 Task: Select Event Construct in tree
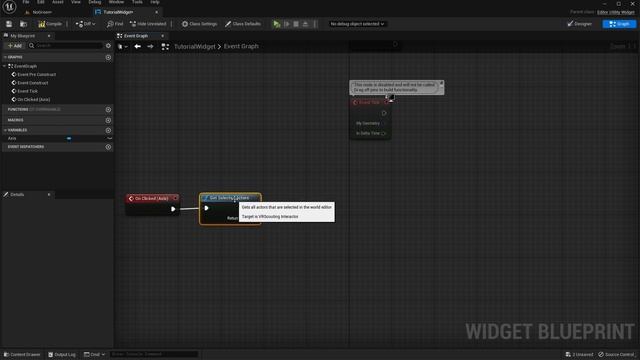click(32, 83)
